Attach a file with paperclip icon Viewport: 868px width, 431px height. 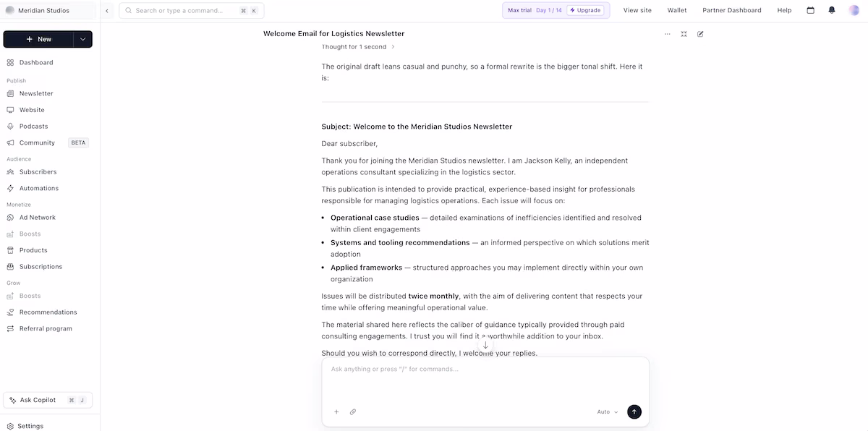(353, 412)
